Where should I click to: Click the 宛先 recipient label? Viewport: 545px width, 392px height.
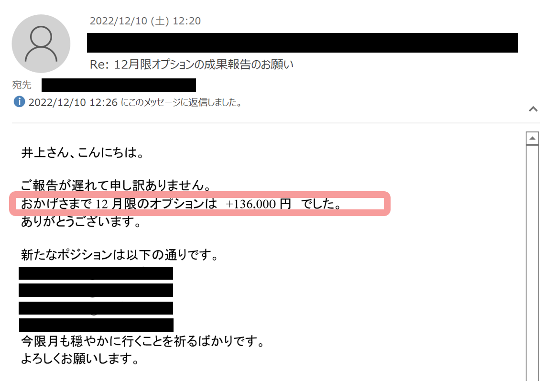coord(22,85)
